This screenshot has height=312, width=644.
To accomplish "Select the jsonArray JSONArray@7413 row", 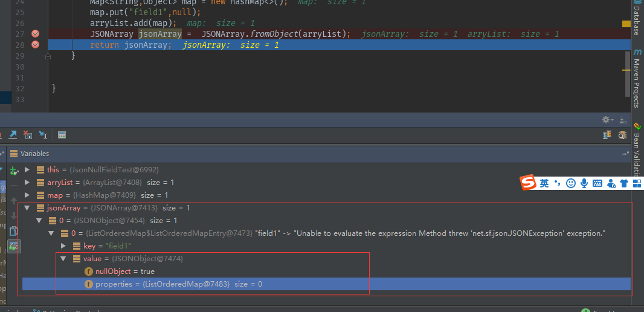I will point(326,208).
